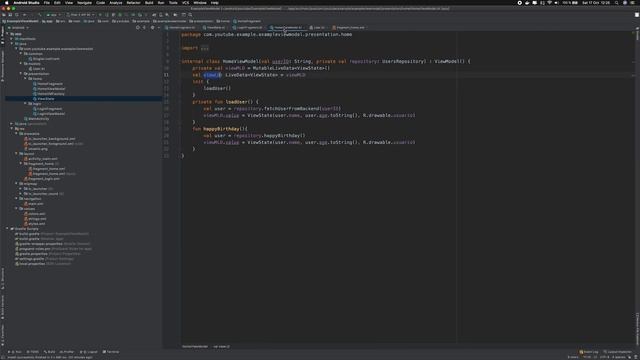640x360 pixels.
Task: Select MainActivity in project tree
Action: tap(38, 119)
